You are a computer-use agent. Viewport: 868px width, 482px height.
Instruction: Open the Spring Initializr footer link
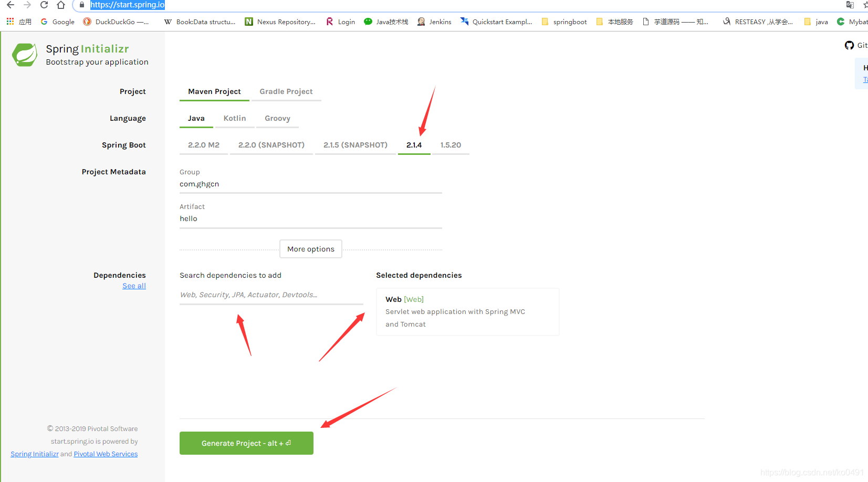(35, 454)
